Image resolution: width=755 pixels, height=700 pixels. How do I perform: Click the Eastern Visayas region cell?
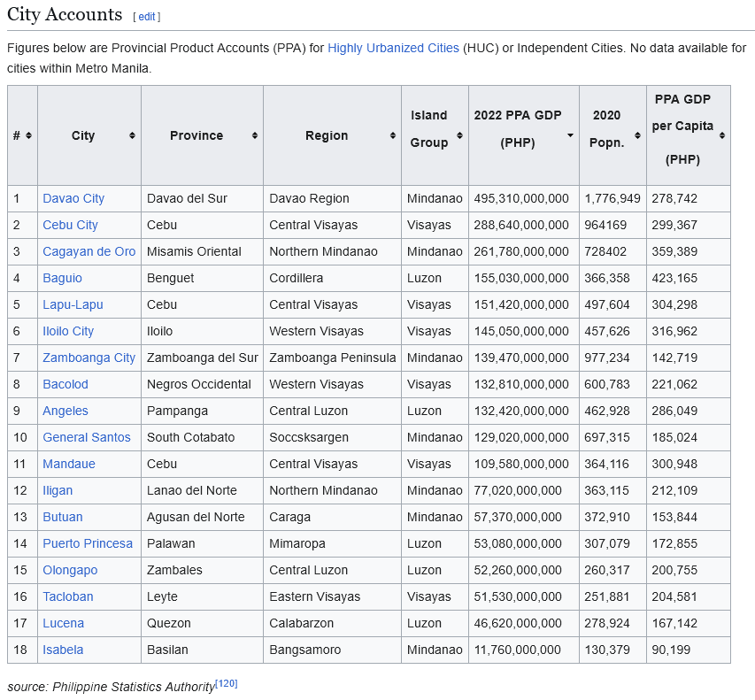(x=332, y=596)
